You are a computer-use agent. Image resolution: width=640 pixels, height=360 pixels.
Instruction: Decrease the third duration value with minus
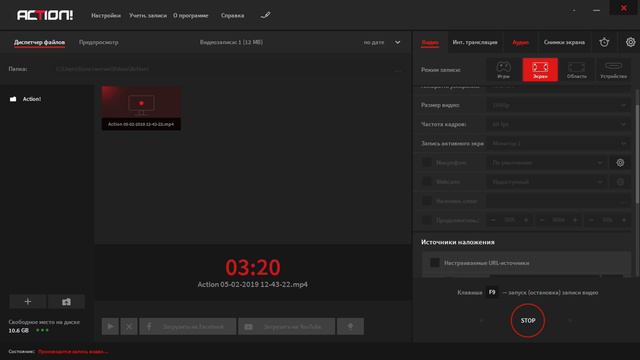pos(591,220)
